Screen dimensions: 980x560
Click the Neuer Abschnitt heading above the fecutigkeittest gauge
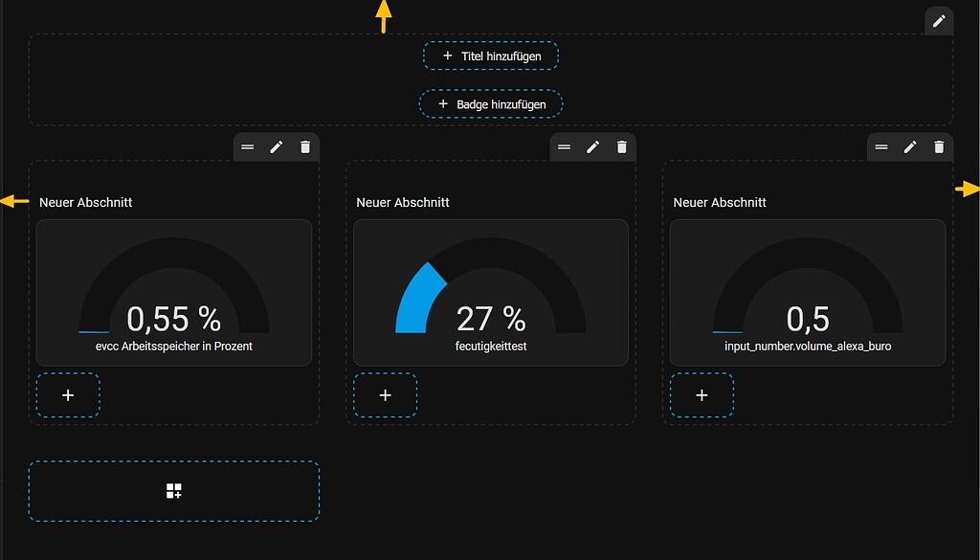point(403,203)
